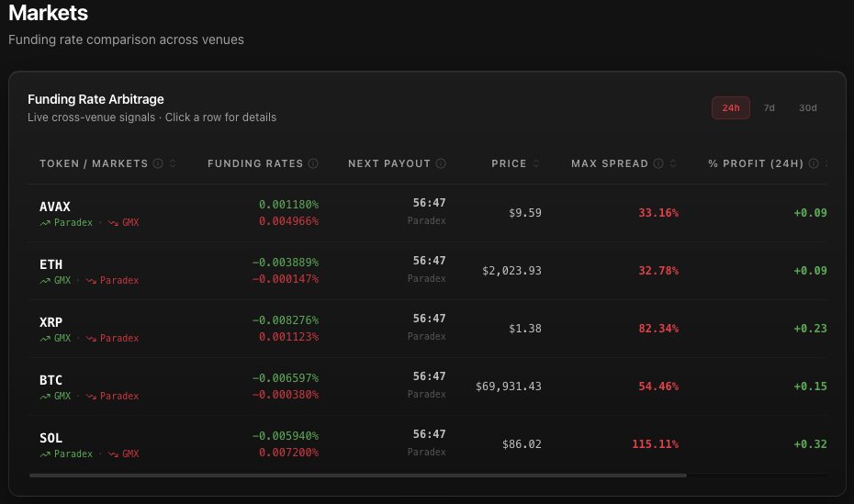Click SOL price $86.02

click(x=522, y=444)
